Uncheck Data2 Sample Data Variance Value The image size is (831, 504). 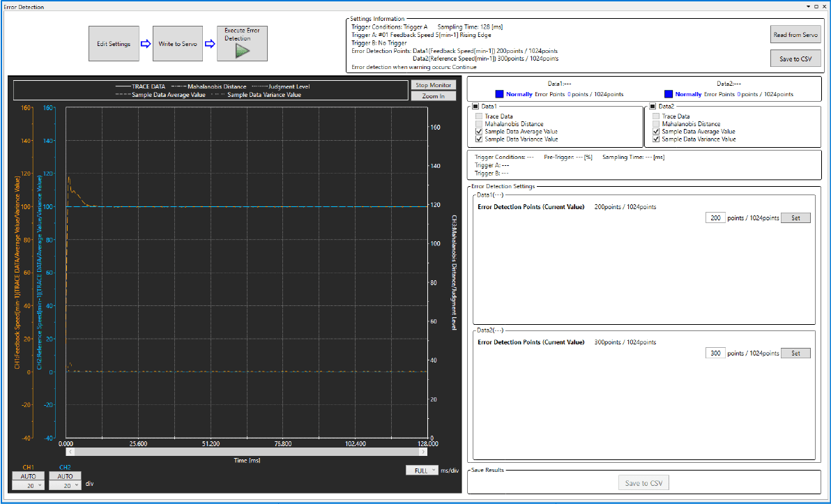pyautogui.click(x=656, y=139)
